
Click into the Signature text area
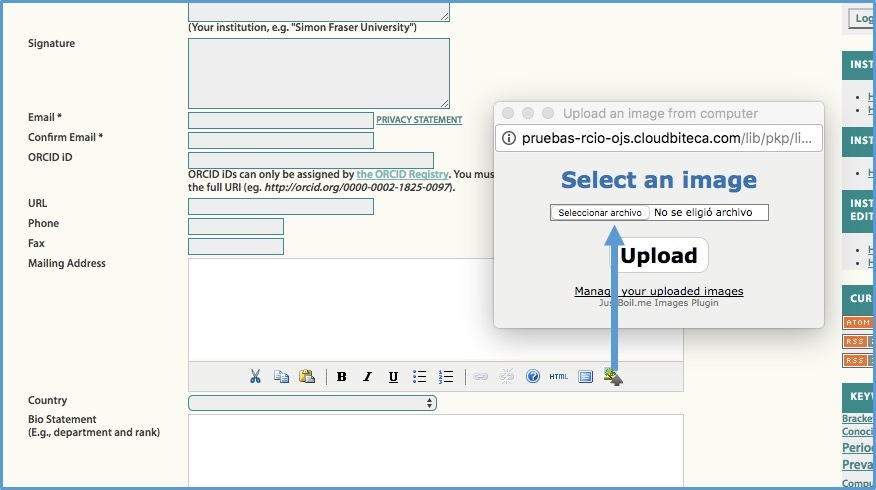click(319, 73)
